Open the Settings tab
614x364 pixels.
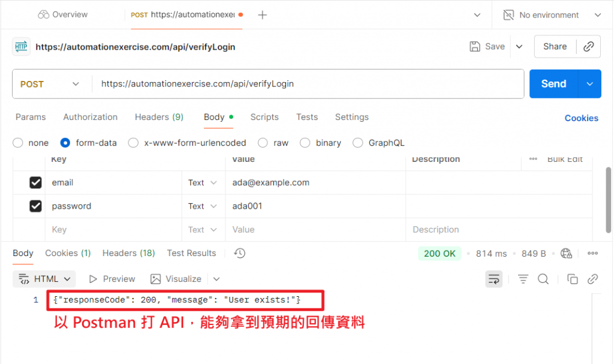point(351,117)
